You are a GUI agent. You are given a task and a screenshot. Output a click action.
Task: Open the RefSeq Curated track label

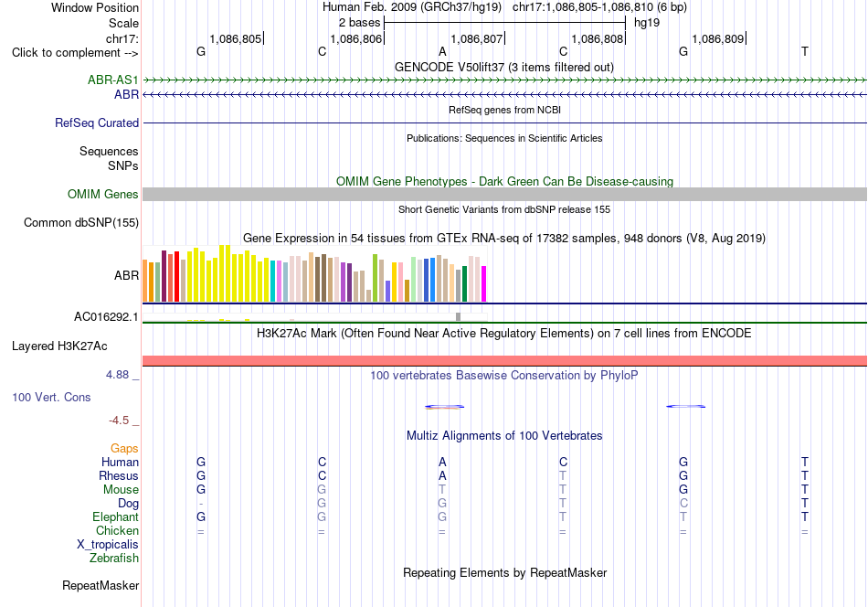pyautogui.click(x=97, y=122)
